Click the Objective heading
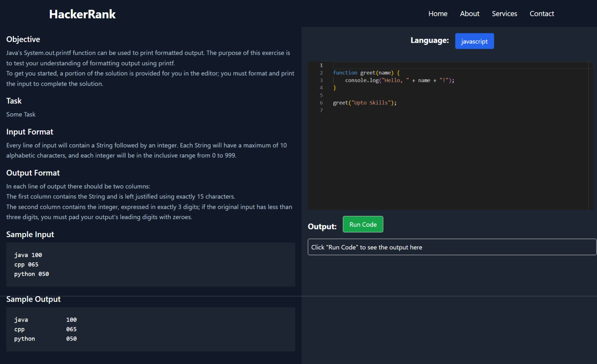The image size is (597, 364). pyautogui.click(x=23, y=39)
